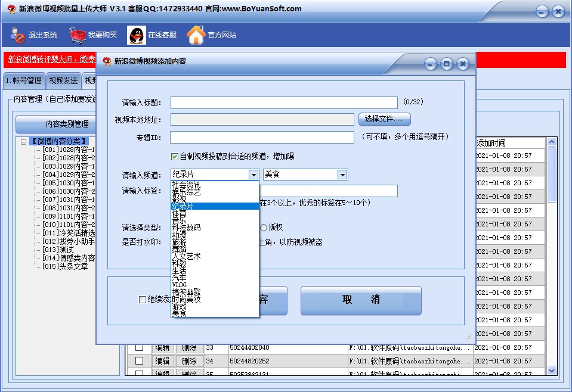Choose 动漫 from the channel list

(215, 235)
